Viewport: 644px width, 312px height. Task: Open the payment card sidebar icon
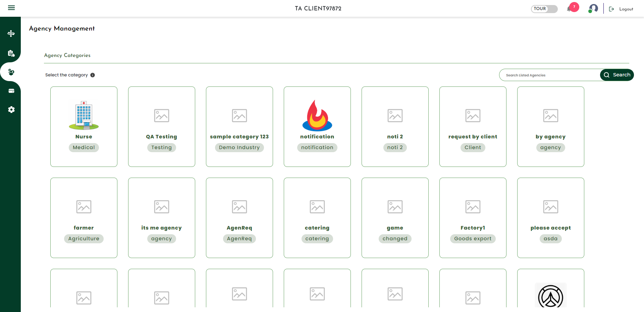(x=11, y=91)
